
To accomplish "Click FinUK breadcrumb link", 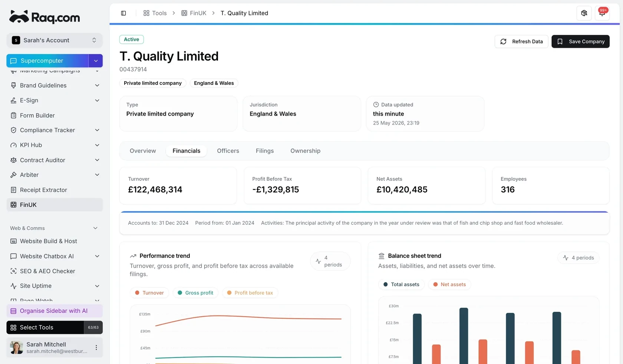I will tap(194, 13).
